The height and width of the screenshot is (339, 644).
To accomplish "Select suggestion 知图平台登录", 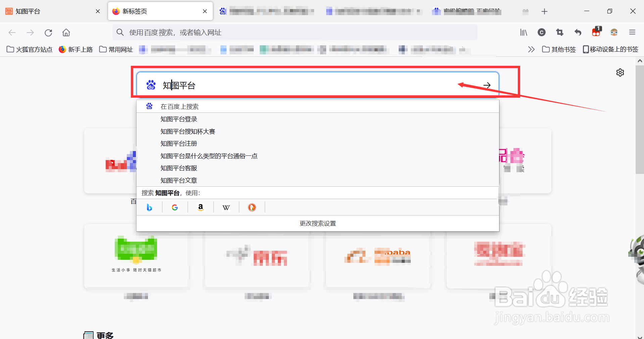I will [x=318, y=119].
